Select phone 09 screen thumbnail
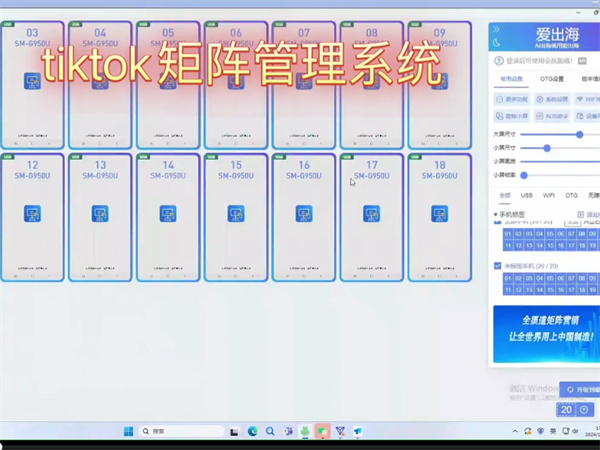 [x=440, y=85]
